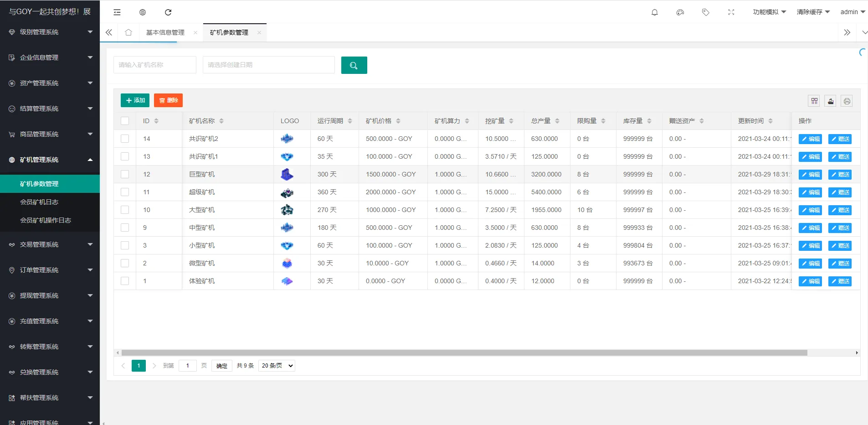Open the 20 条/页 page size dropdown
This screenshot has width=868, height=425.
(277, 366)
